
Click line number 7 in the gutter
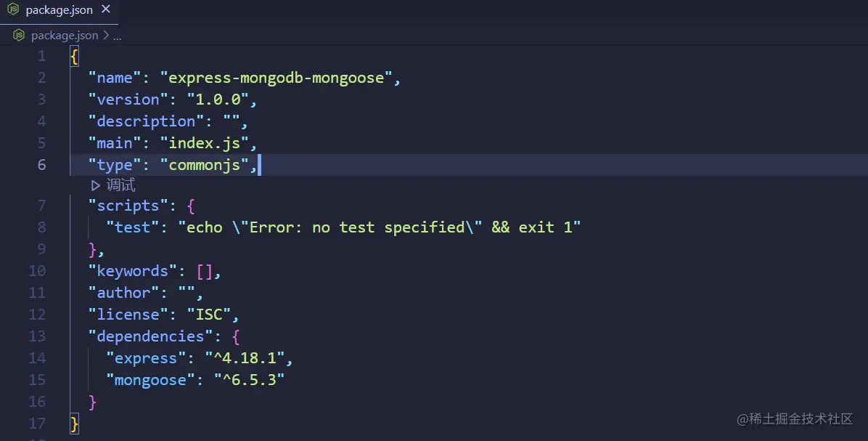click(x=41, y=206)
